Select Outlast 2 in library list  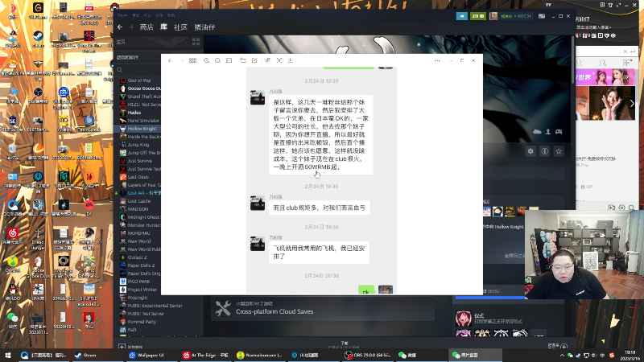point(137,257)
